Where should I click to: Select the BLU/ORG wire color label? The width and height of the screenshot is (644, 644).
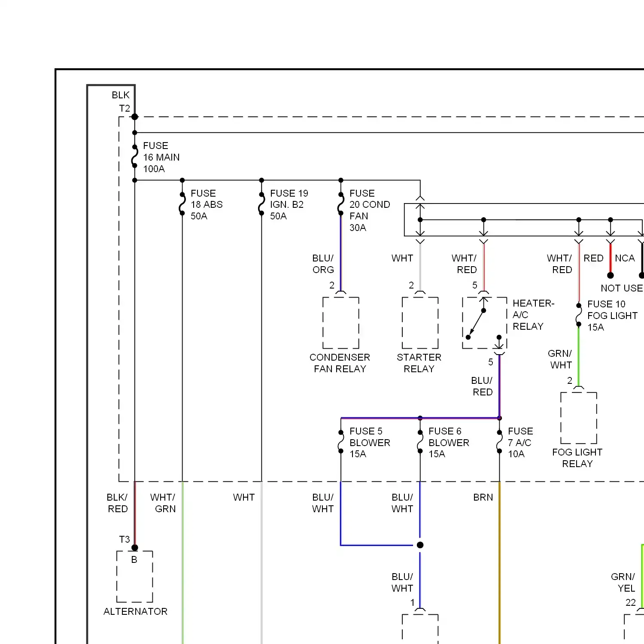[x=323, y=264]
